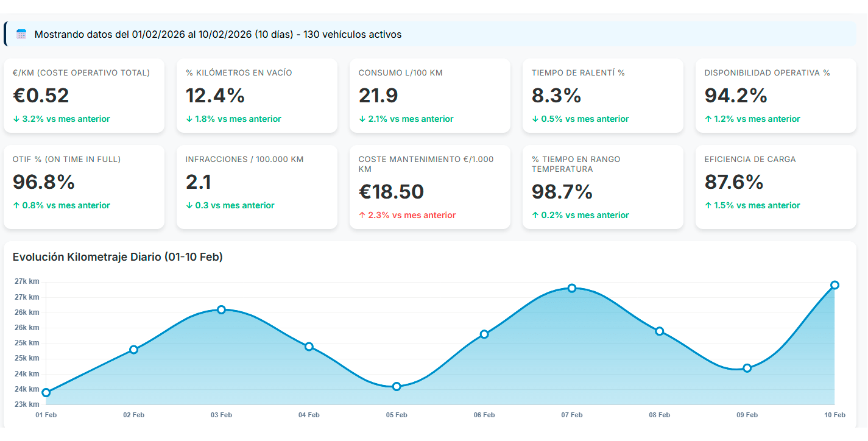Click the red up arrow under Coste mantenimiento
This screenshot has width=868, height=441.
pos(362,215)
